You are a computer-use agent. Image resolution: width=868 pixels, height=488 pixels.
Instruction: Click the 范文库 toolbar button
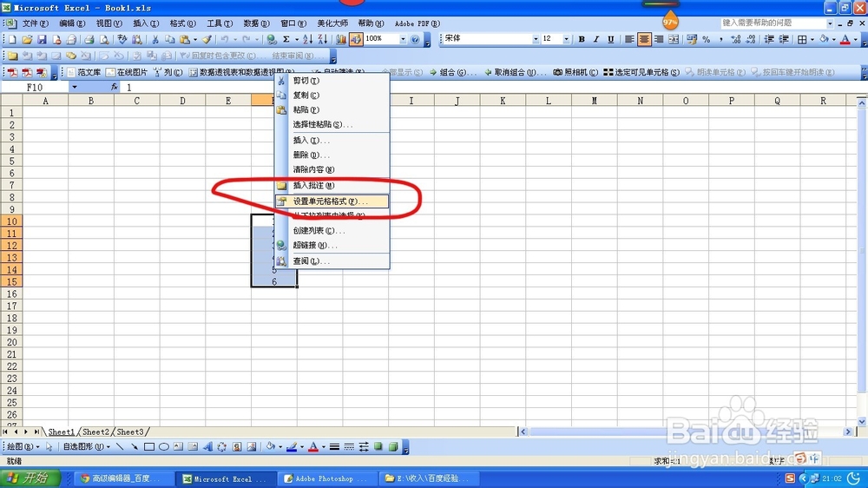point(84,72)
